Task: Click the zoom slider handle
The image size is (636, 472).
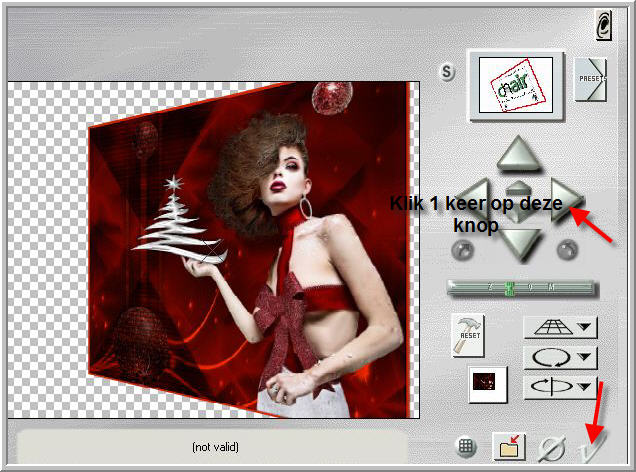Action: [510, 288]
